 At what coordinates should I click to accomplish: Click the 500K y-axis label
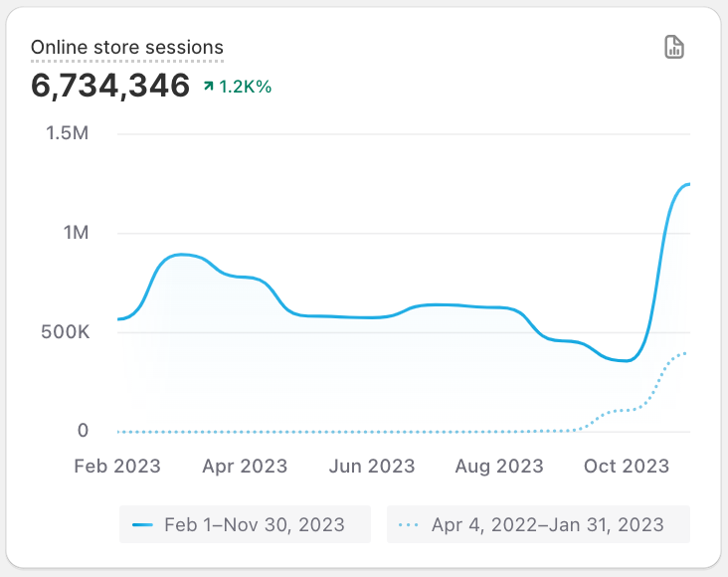pos(65,332)
